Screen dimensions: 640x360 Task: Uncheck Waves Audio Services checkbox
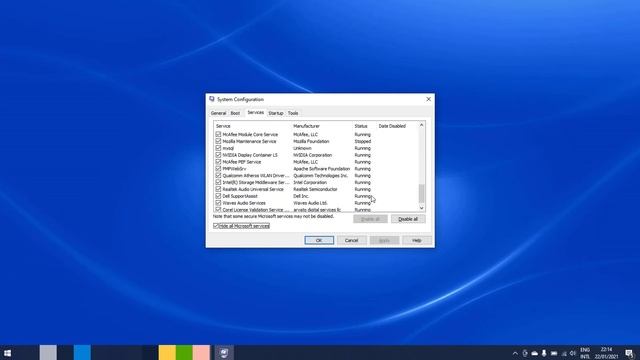(218, 202)
